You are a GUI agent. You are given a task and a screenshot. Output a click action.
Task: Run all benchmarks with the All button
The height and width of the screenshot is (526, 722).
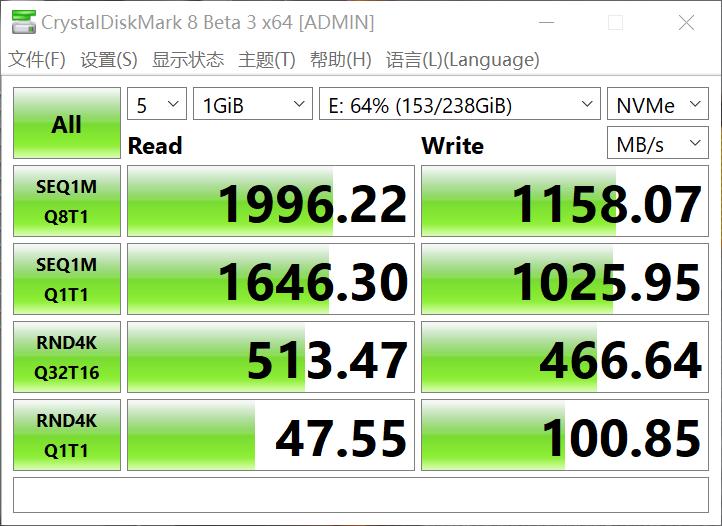point(67,123)
